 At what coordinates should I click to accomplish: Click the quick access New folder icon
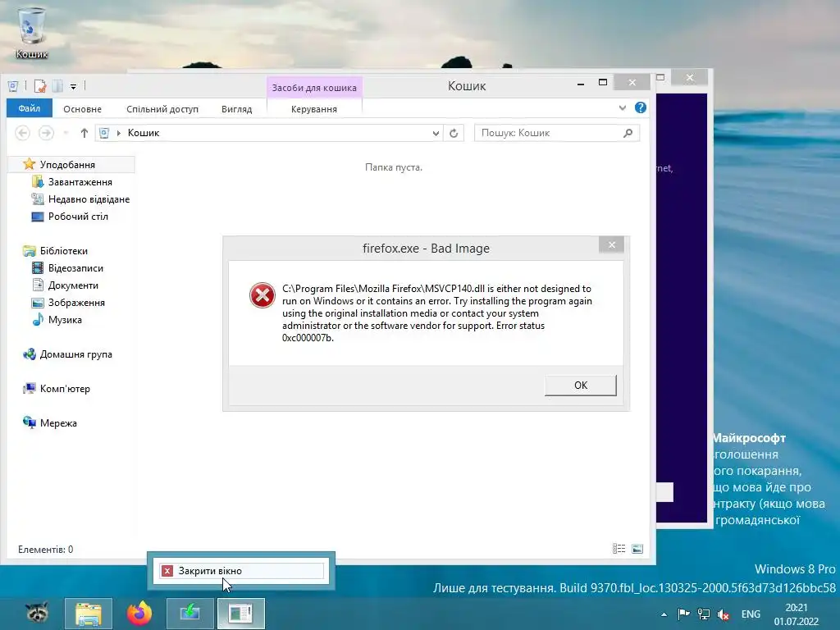pos(58,85)
